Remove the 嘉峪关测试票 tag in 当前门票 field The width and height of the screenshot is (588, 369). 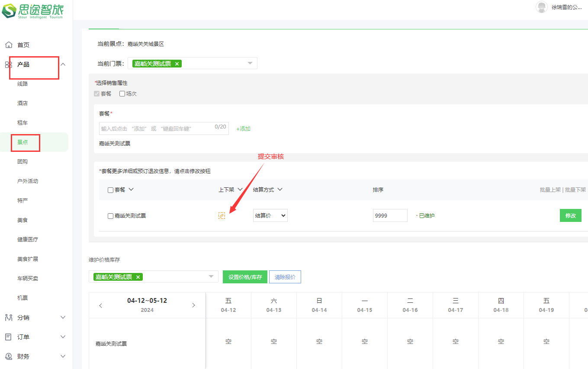pos(177,64)
